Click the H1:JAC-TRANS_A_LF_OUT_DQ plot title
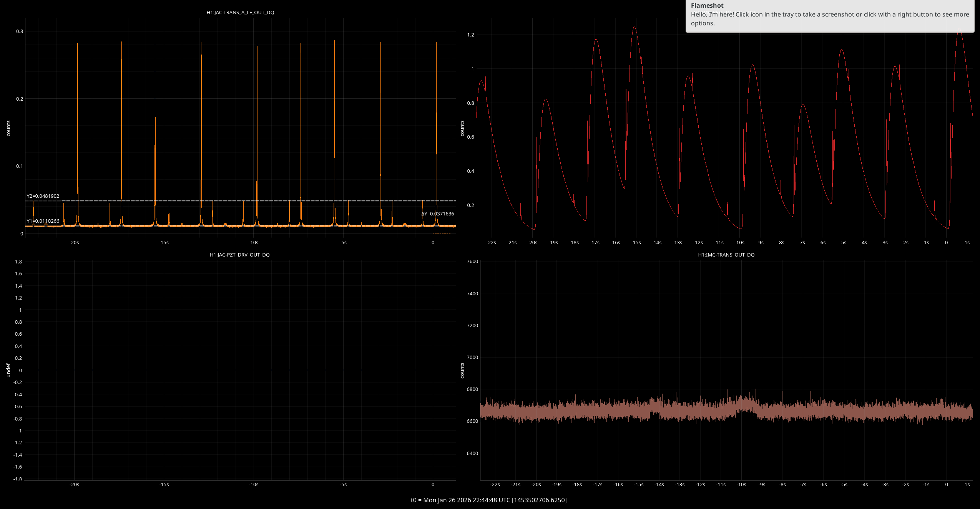This screenshot has height=510, width=980. coord(240,12)
